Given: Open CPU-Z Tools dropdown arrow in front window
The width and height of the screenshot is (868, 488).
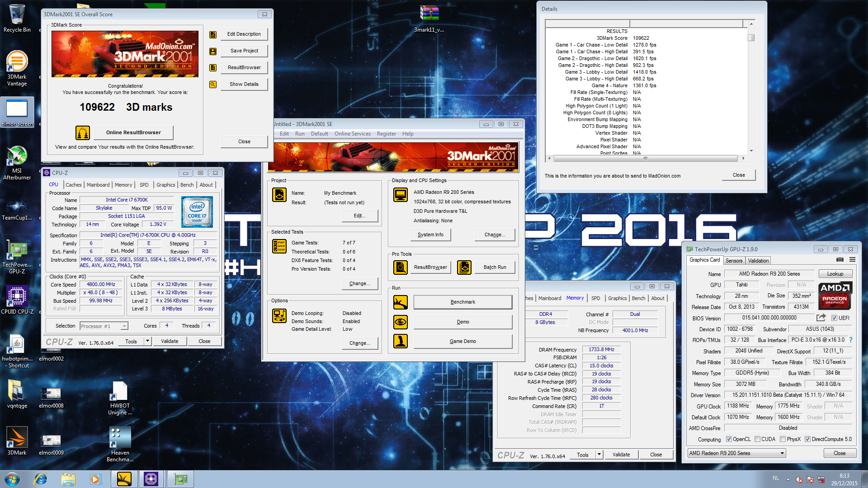Looking at the screenshot, I should [147, 341].
